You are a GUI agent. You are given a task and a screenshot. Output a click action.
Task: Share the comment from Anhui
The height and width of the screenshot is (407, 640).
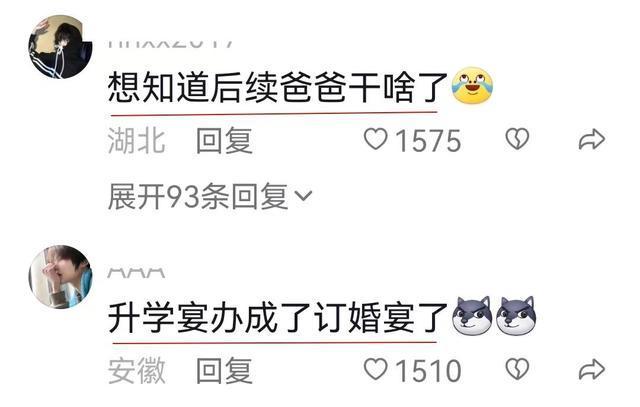pyautogui.click(x=591, y=369)
